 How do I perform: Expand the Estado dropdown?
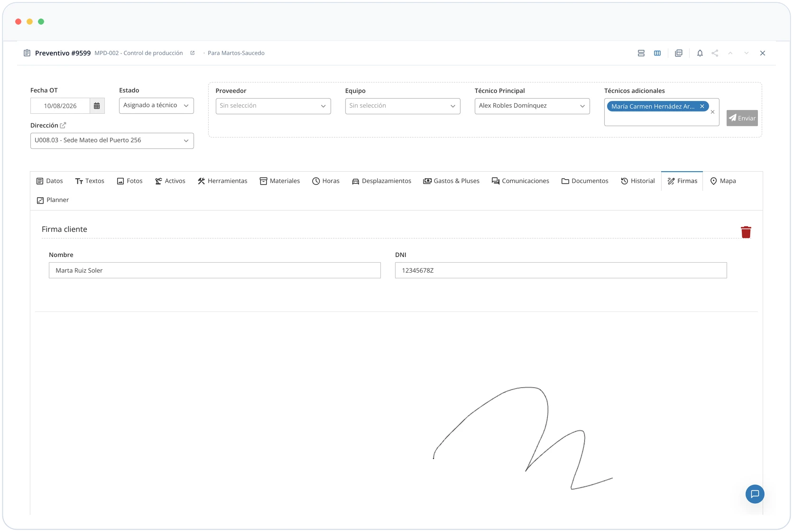pos(157,105)
